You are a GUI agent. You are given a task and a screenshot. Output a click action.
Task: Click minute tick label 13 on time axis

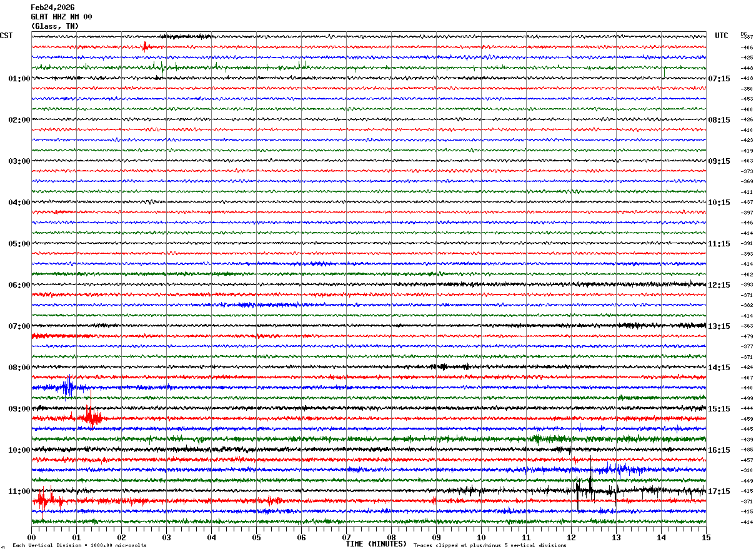[x=616, y=537]
